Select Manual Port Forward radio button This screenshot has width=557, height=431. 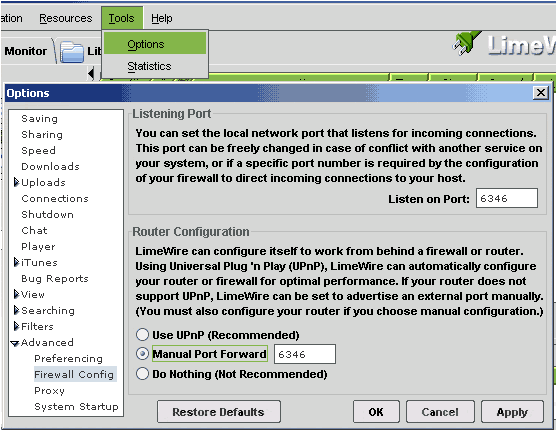142,354
